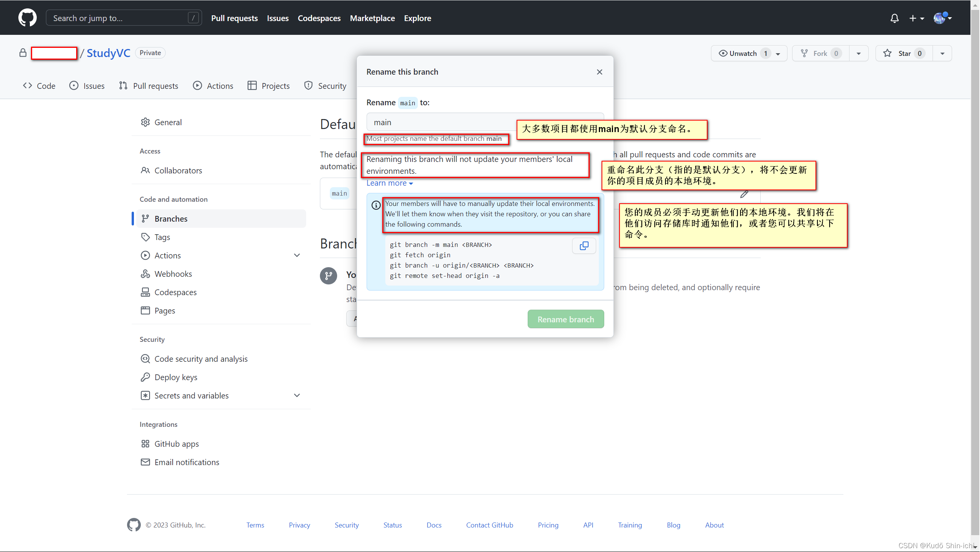980x552 pixels.
Task: Open the API footer link
Action: pos(588,525)
